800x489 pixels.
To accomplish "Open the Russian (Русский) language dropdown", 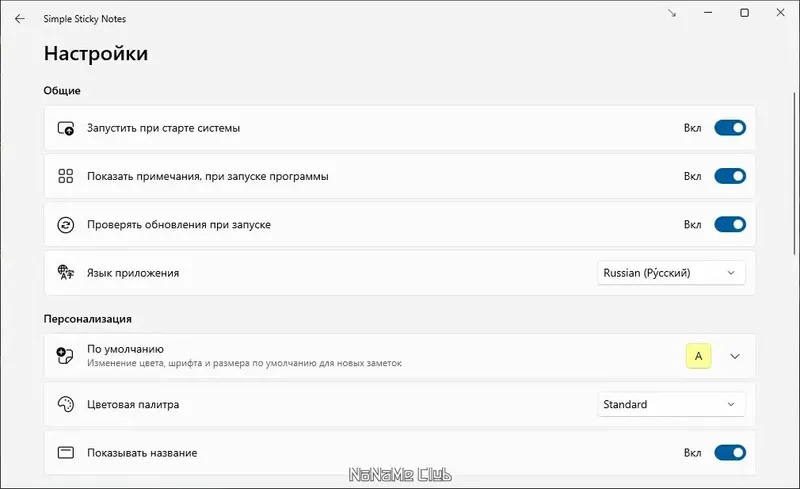I will pyautogui.click(x=672, y=273).
